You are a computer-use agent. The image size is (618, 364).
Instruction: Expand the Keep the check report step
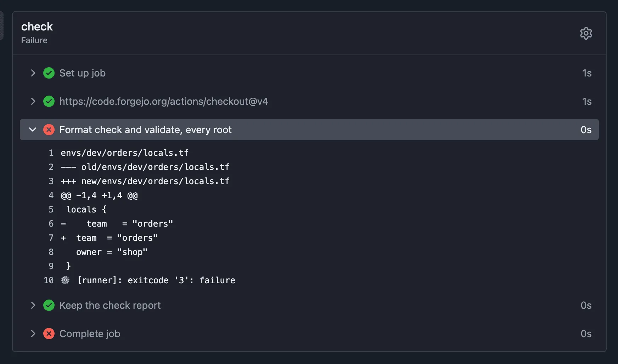(x=33, y=305)
